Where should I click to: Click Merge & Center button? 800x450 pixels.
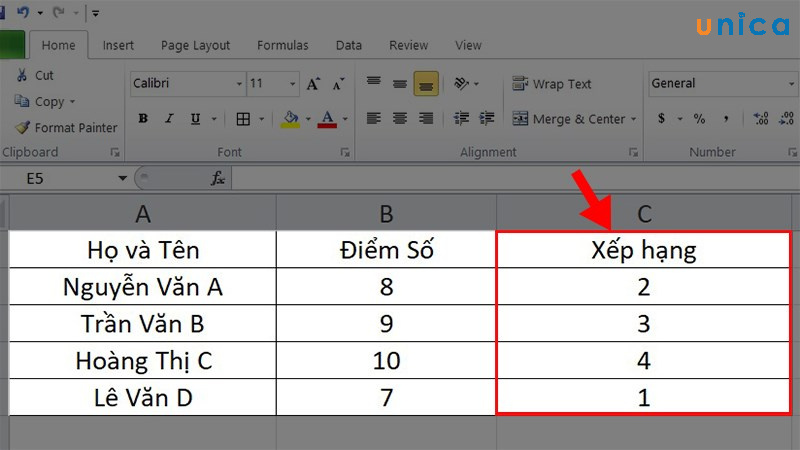(569, 119)
